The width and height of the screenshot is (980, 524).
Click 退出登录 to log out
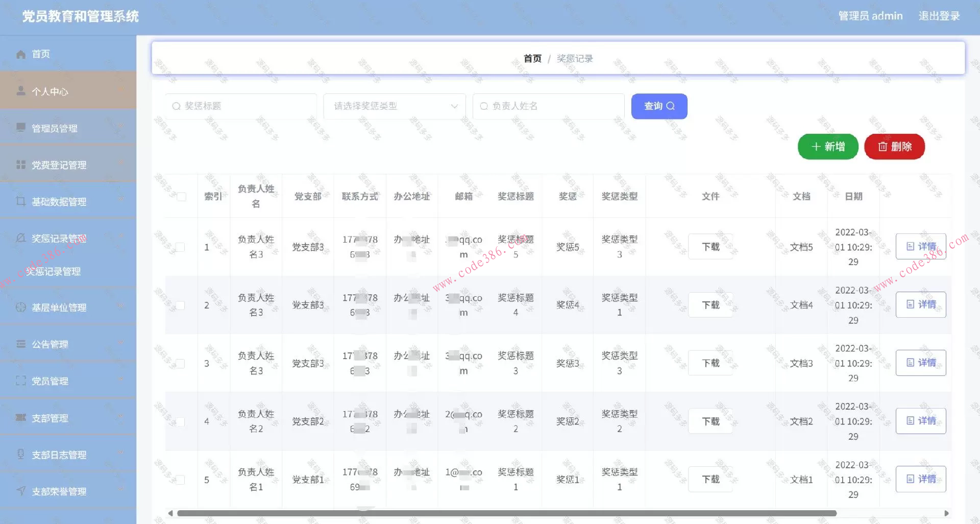coord(939,16)
